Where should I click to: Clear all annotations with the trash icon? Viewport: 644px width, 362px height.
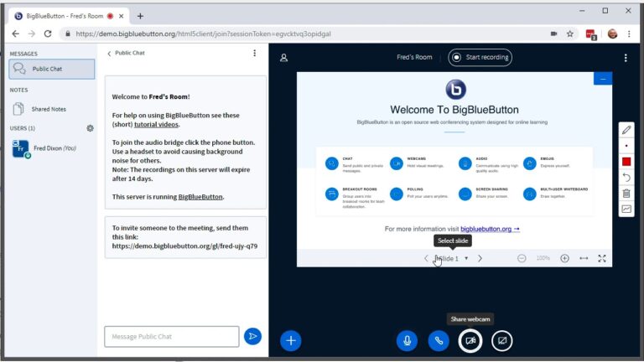[x=626, y=194]
